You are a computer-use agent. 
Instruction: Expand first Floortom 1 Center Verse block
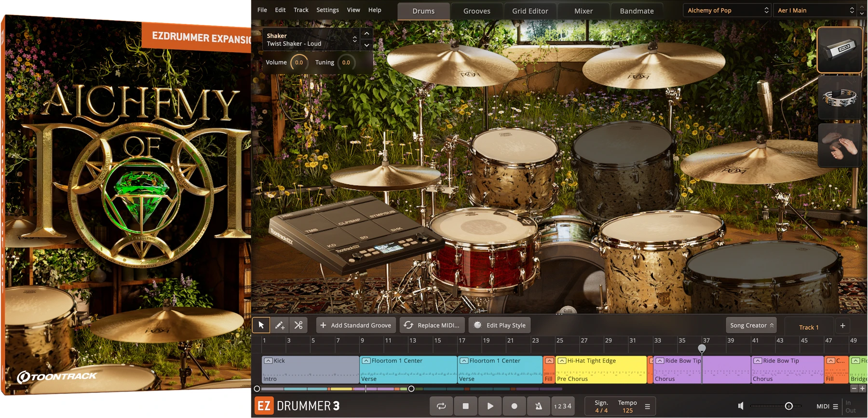[x=366, y=361]
